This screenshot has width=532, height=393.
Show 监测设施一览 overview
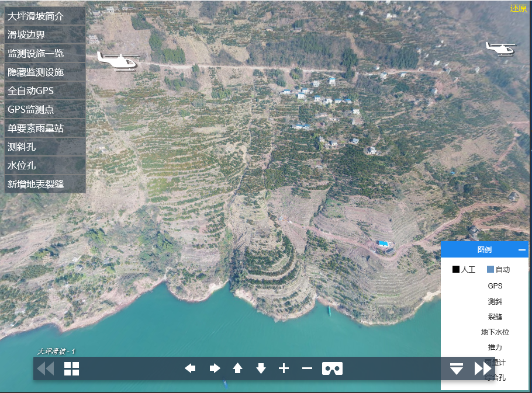[x=44, y=54]
